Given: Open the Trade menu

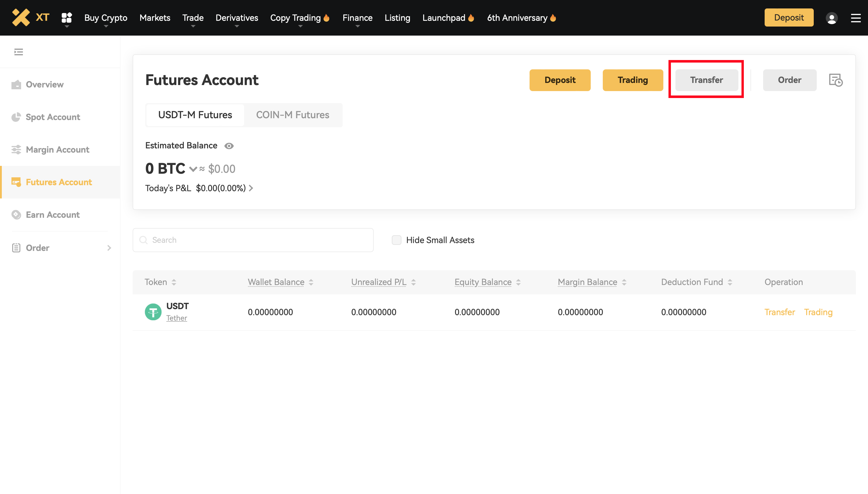Looking at the screenshot, I should point(193,17).
